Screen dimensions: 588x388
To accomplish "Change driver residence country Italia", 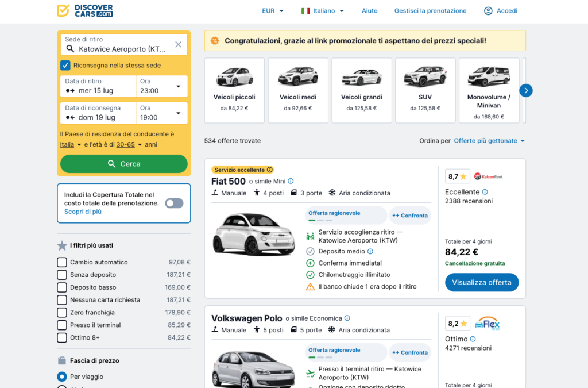I will (x=71, y=144).
